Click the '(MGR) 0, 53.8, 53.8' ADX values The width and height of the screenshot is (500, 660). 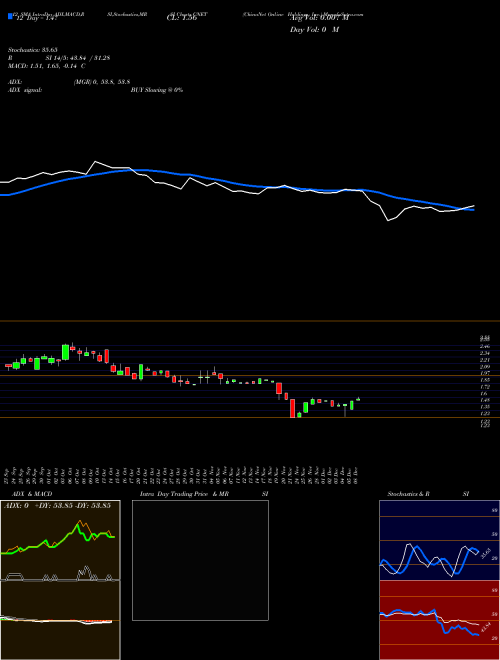101,82
